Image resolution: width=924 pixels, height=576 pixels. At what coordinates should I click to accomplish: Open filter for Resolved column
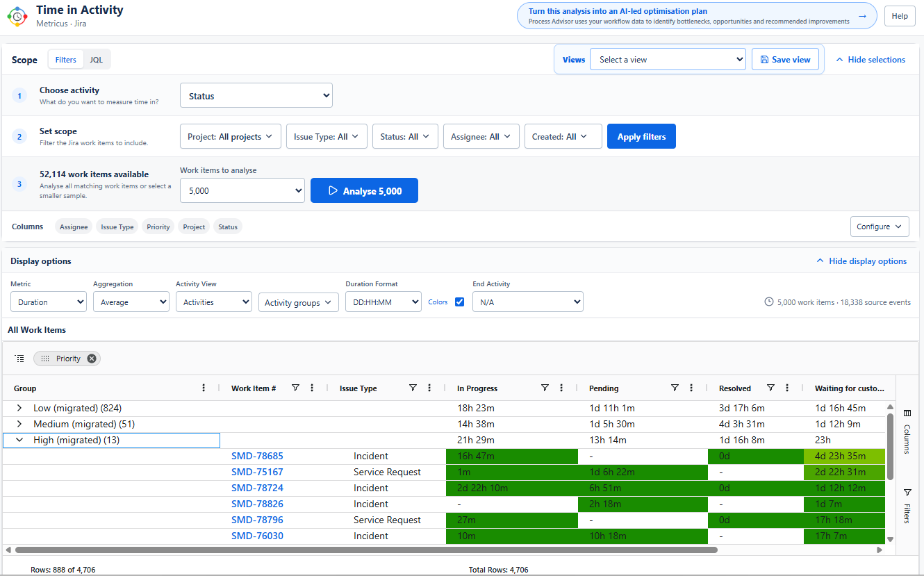(x=770, y=388)
